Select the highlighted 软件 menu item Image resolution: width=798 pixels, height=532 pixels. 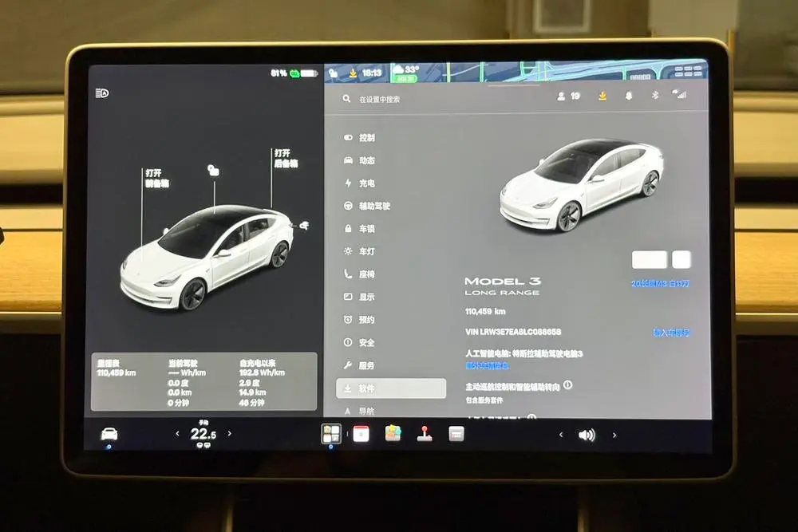[391, 388]
